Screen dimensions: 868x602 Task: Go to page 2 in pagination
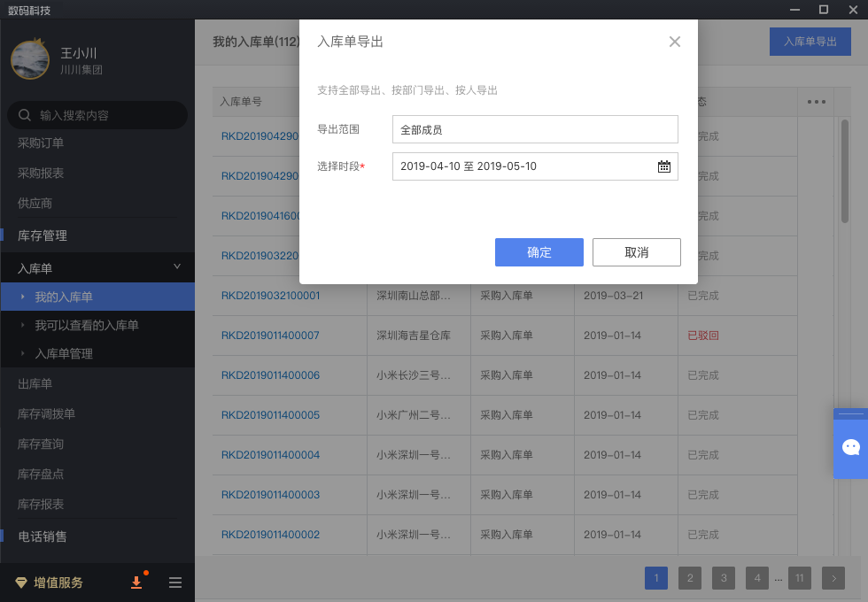(x=689, y=578)
